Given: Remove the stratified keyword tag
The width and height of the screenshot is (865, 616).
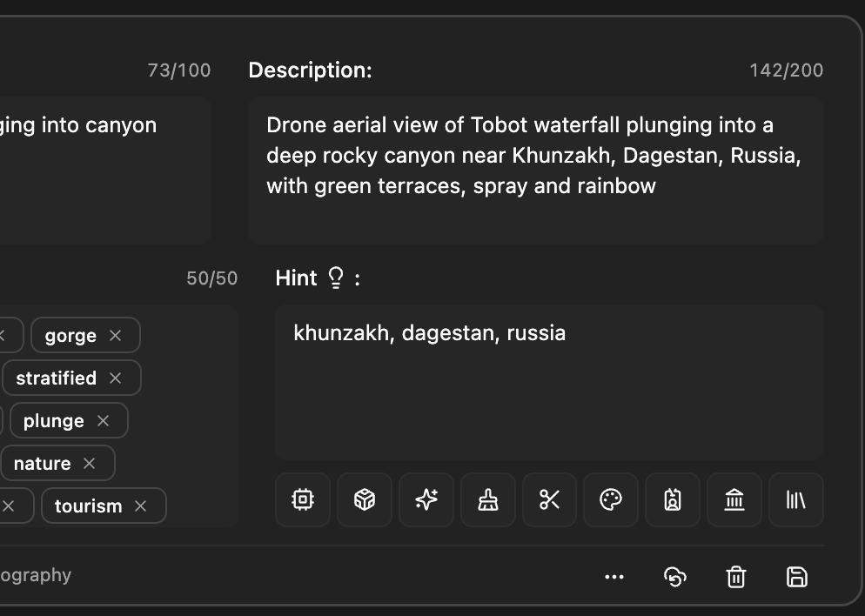Looking at the screenshot, I should coord(116,378).
